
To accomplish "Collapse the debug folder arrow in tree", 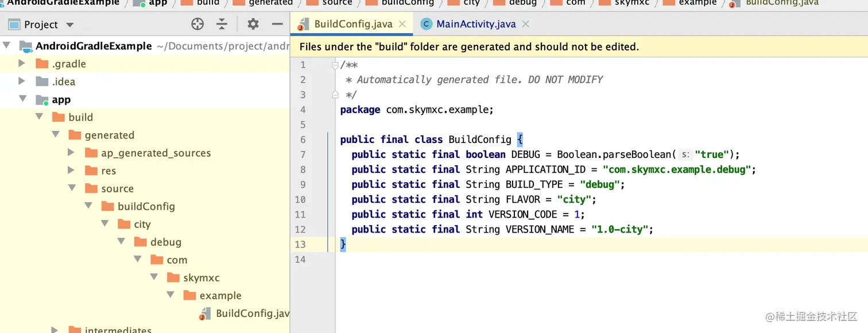I will click(x=121, y=241).
